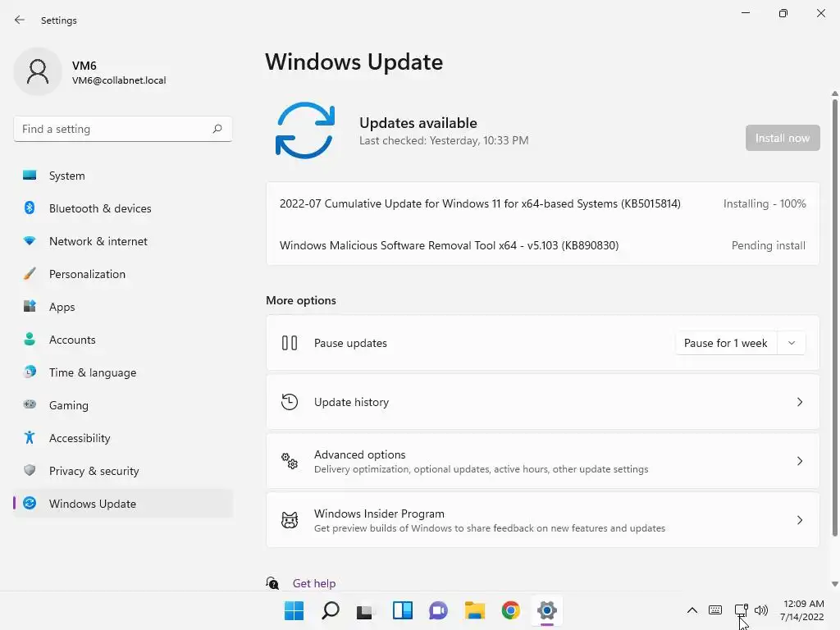Click the Network wifi icon in sidebar
The image size is (840, 630).
point(30,241)
